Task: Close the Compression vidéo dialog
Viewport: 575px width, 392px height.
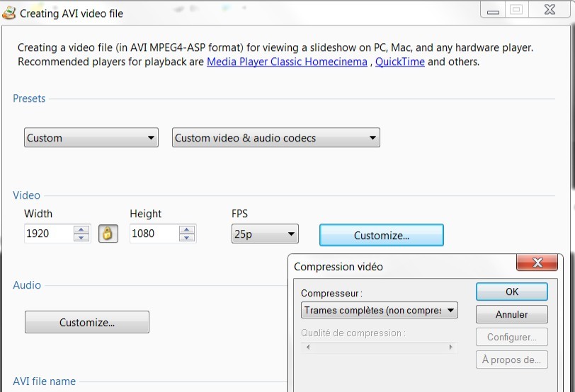Action: pos(537,263)
